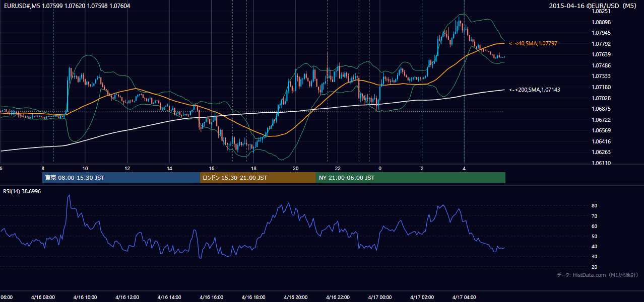Click the 4/17 00:00 date label
This screenshot has width=644, height=302.
point(380,297)
